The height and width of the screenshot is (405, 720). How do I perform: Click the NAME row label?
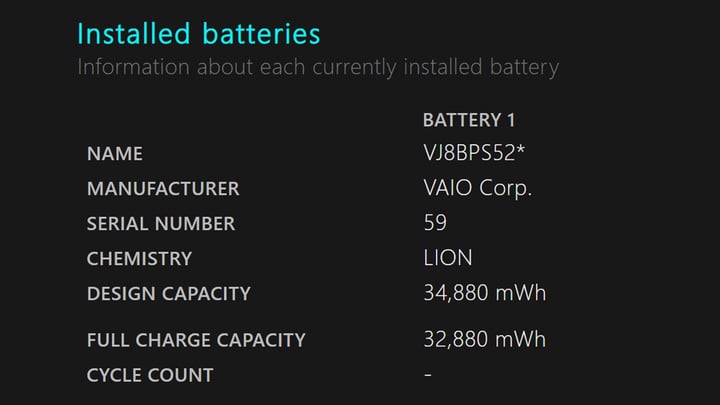click(115, 154)
